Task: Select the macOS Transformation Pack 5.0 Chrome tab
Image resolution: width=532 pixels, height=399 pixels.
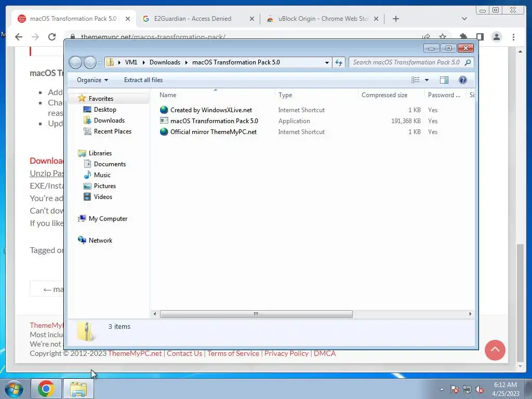Action: (73, 19)
